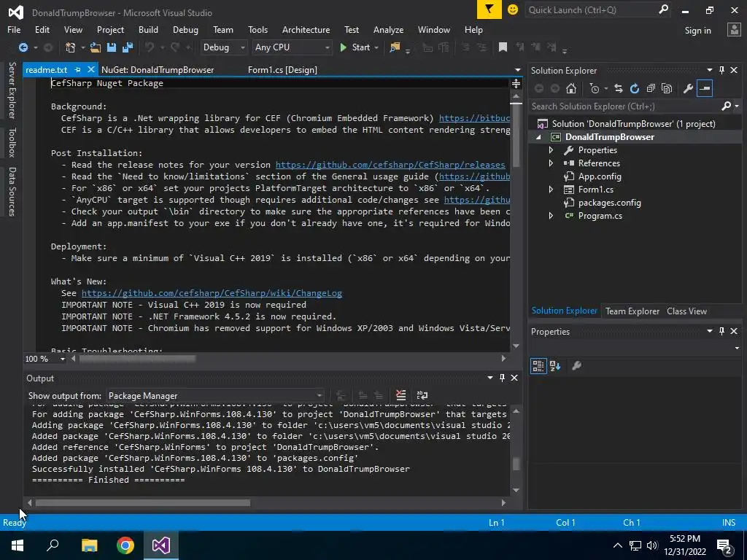
Task: Click Sign in
Action: [x=697, y=31]
